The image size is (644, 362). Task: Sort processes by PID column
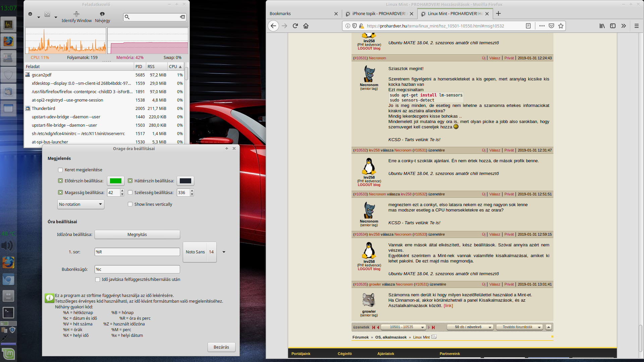click(x=140, y=66)
